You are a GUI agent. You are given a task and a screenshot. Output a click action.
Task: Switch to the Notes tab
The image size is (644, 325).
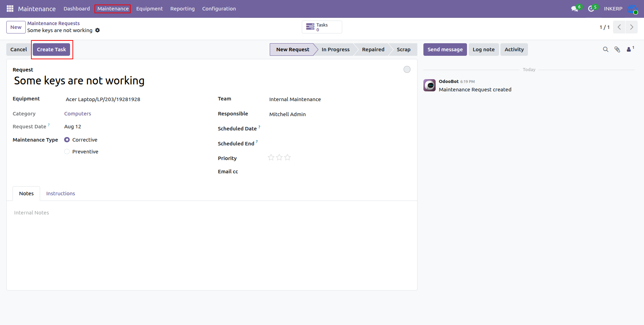point(26,194)
